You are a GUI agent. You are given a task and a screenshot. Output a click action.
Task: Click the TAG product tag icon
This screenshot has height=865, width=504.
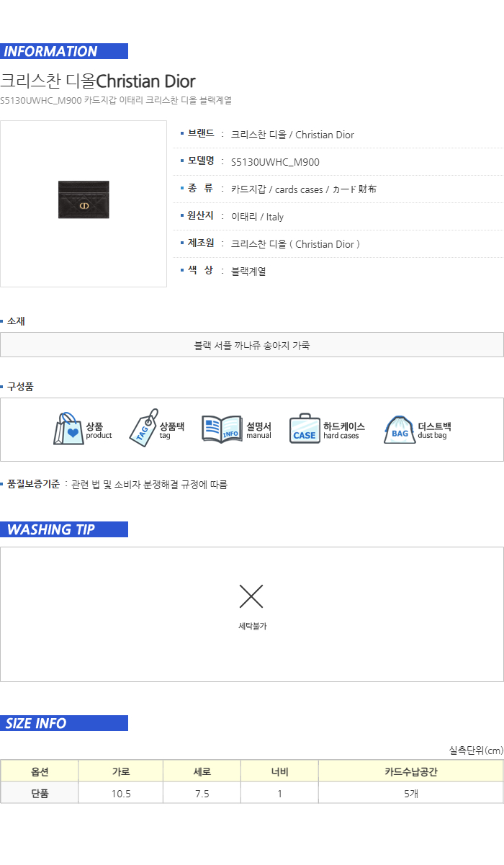[x=143, y=428]
